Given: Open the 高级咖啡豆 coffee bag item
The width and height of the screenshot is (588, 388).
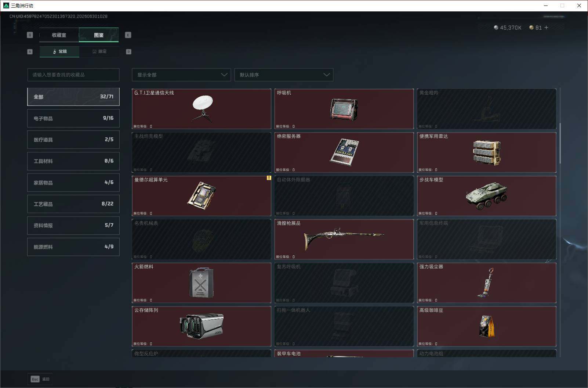Looking at the screenshot, I should 487,326.
